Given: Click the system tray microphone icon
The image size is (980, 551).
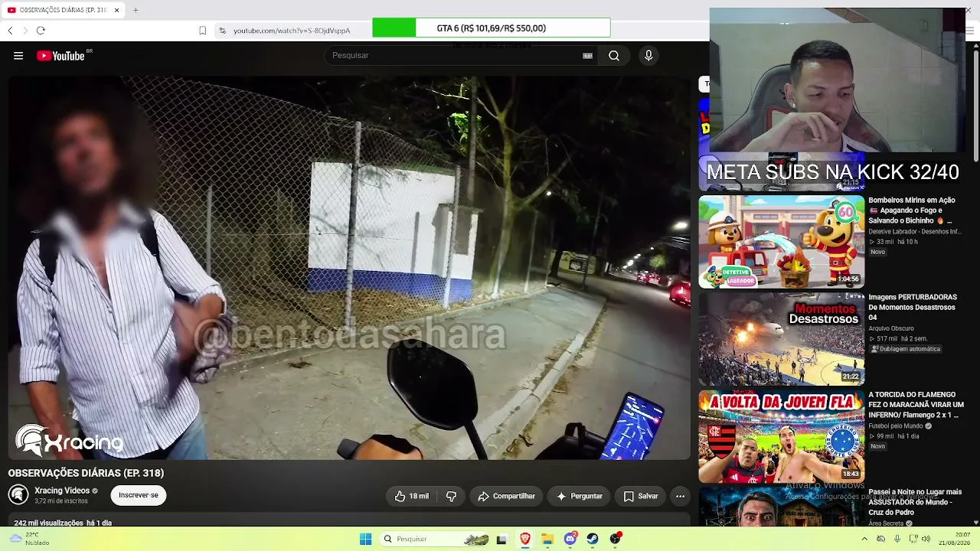Looking at the screenshot, I should point(897,539).
